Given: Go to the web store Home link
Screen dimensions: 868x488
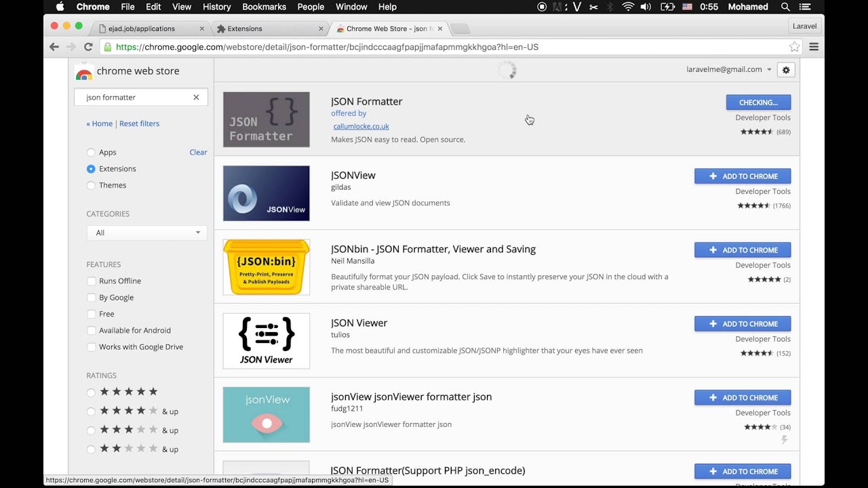Looking at the screenshot, I should point(100,123).
